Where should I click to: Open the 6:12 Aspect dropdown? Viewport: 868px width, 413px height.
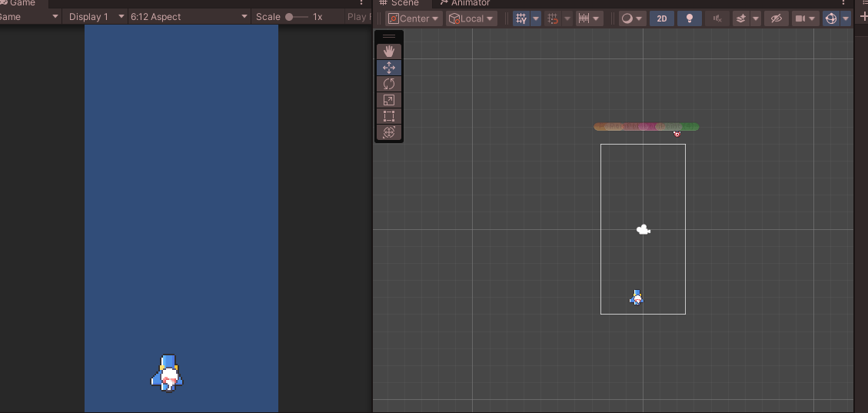coord(189,17)
